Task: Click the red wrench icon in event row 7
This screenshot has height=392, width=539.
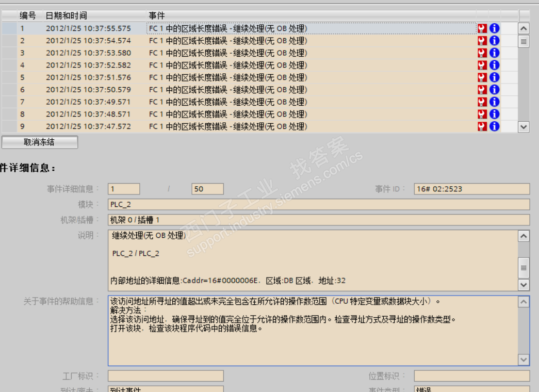Action: [482, 102]
